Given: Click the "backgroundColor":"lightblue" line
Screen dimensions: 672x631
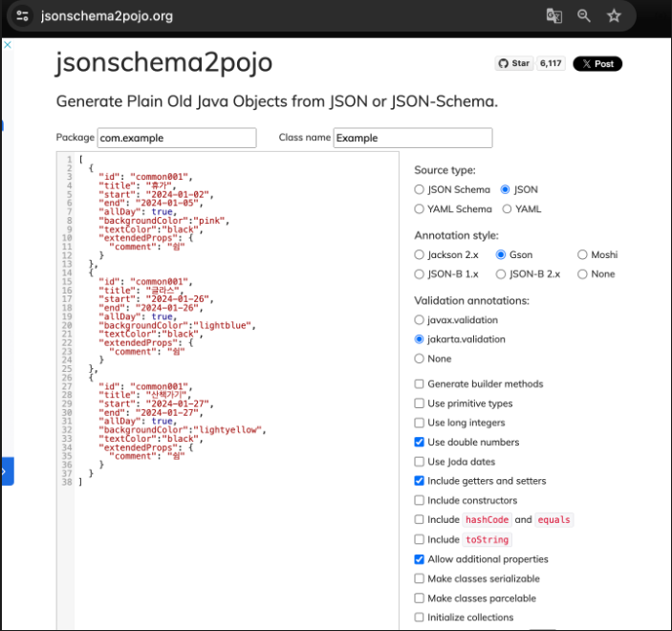Looking at the screenshot, I should point(177,325).
